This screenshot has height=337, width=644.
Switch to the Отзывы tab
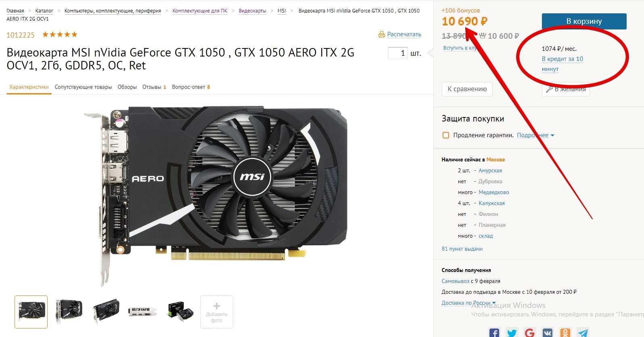(154, 87)
